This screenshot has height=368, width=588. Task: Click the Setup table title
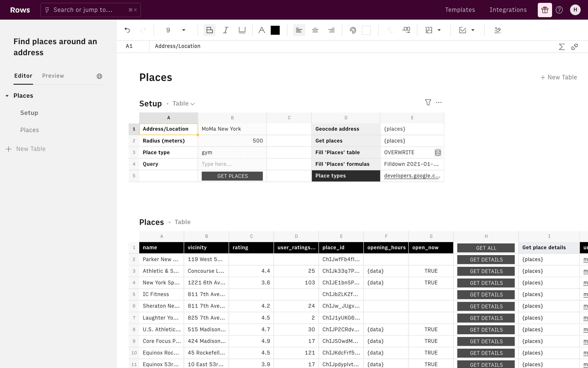pos(150,103)
